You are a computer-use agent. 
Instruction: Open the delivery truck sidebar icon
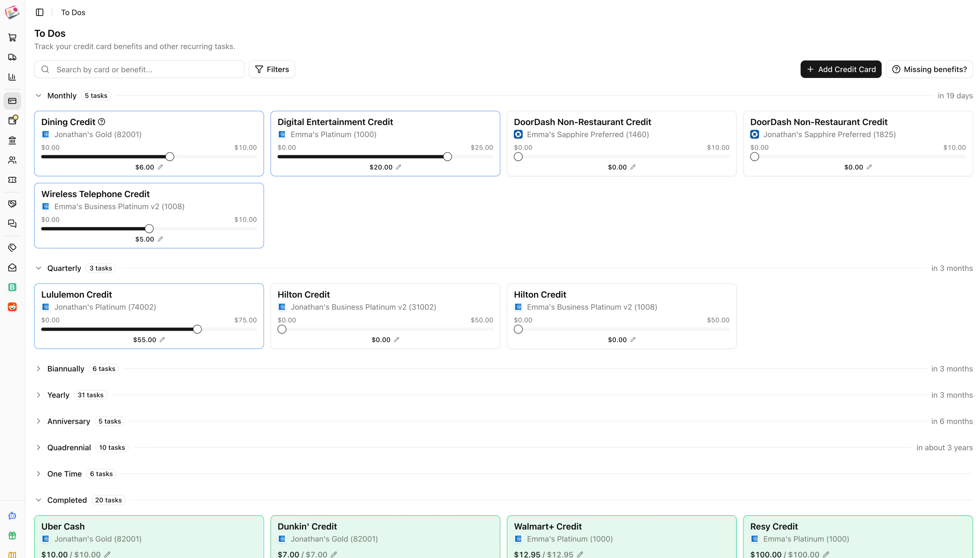point(12,57)
